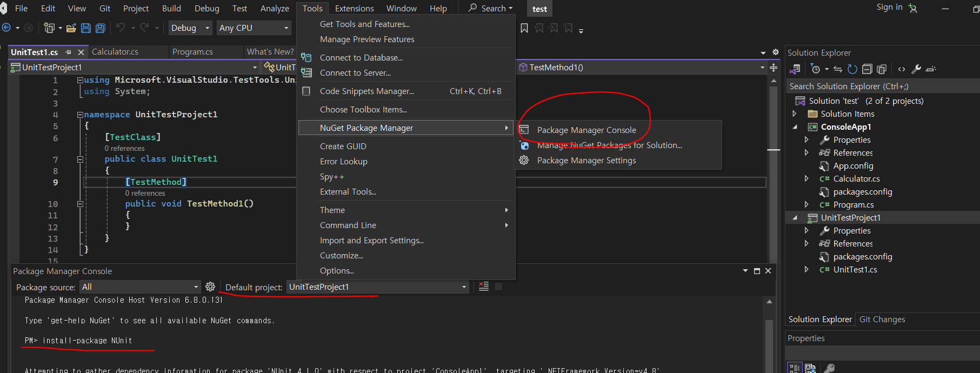Viewport: 980px width, 373px height.
Task: Click the Connect to Database menu icon
Action: [x=306, y=57]
